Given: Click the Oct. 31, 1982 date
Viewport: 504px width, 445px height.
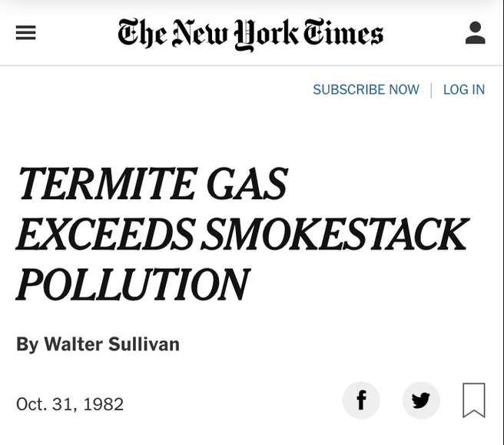Looking at the screenshot, I should pos(70,403).
